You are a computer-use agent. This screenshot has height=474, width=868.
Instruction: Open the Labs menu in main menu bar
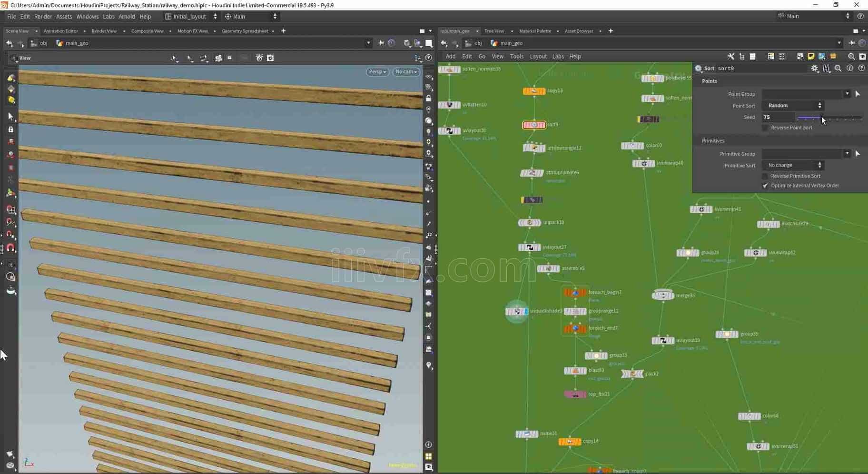(108, 17)
